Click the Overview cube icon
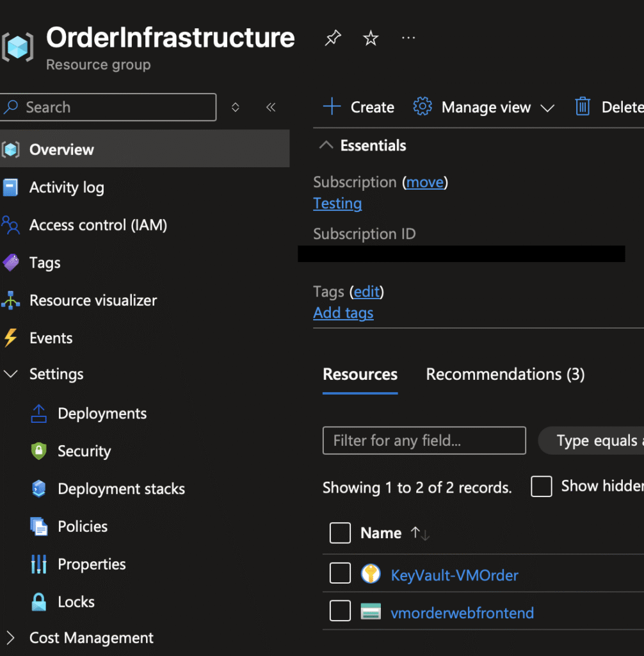Image resolution: width=644 pixels, height=656 pixels. pos(10,149)
